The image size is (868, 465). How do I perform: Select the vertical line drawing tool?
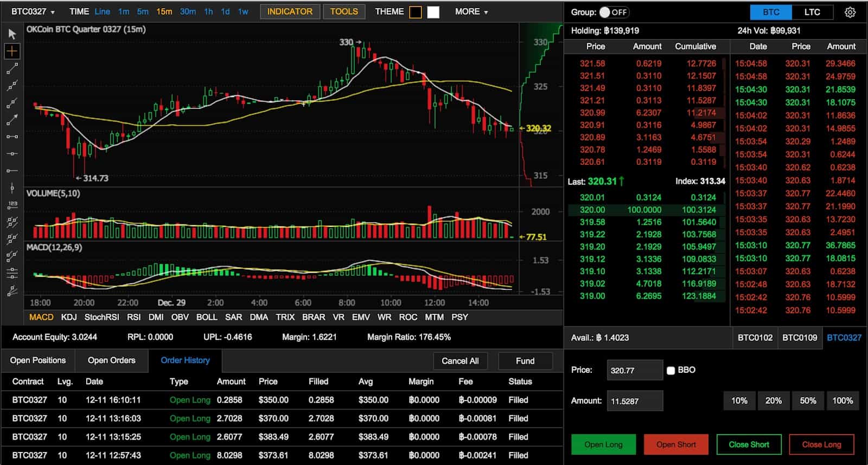pyautogui.click(x=12, y=188)
